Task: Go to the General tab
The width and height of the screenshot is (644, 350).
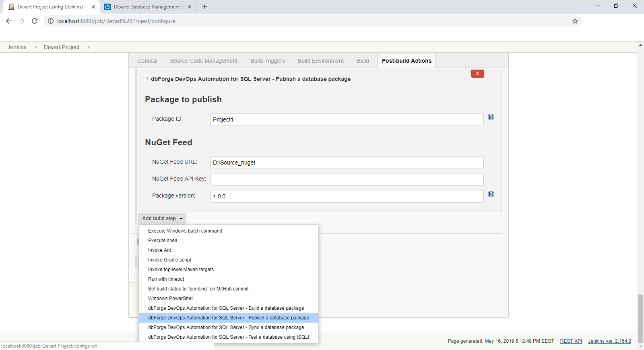Action: pyautogui.click(x=147, y=61)
